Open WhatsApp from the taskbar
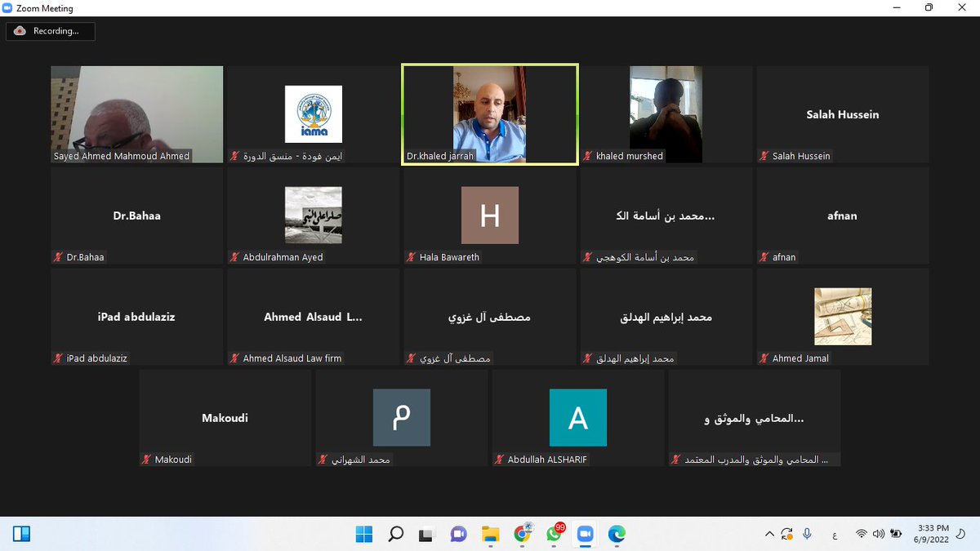Screen dimensions: 980x551 [x=554, y=534]
